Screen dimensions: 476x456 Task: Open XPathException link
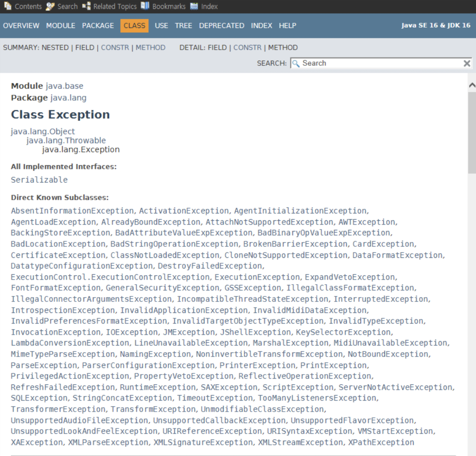pos(381,443)
